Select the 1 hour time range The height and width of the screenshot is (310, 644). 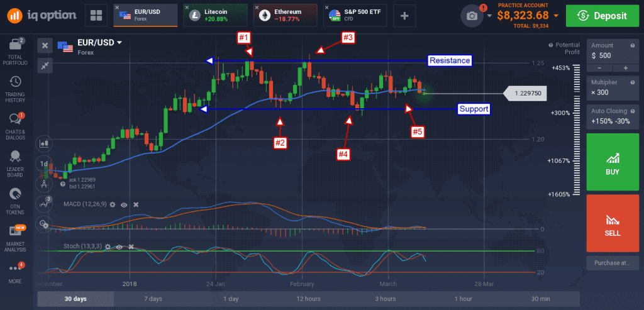[464, 299]
